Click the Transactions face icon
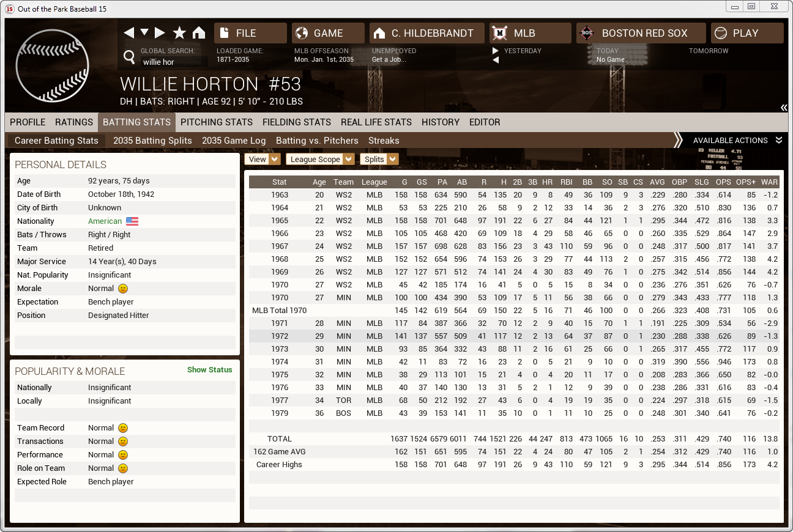 122,441
